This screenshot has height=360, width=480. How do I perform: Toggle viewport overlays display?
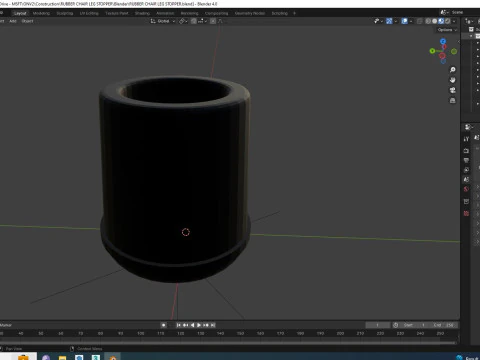point(404,21)
